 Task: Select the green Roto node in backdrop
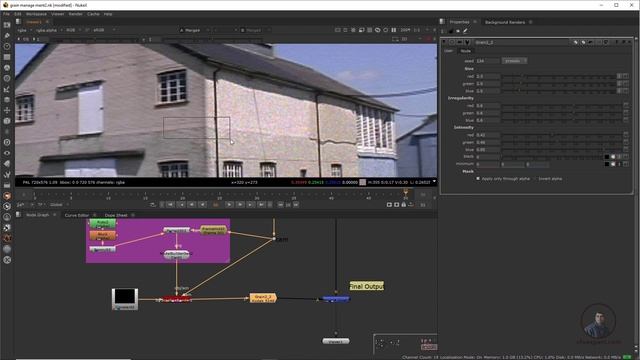(x=103, y=223)
